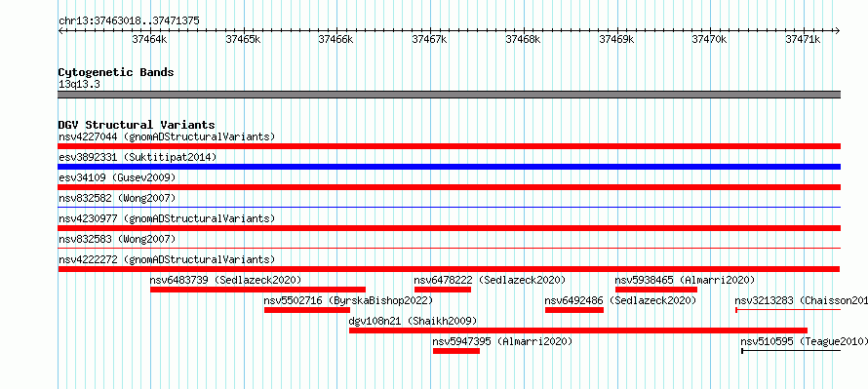Select the dgv108n21 Shaikh2009 long red bar
The height and width of the screenshot is (389, 868).
(x=578, y=331)
